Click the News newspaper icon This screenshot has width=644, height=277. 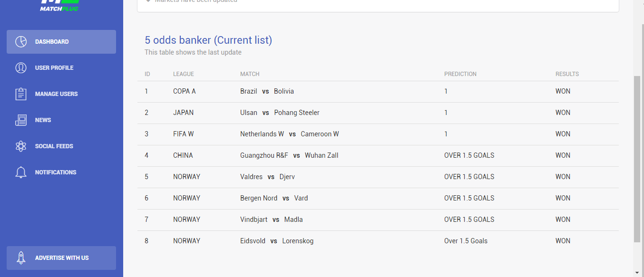[x=21, y=120]
